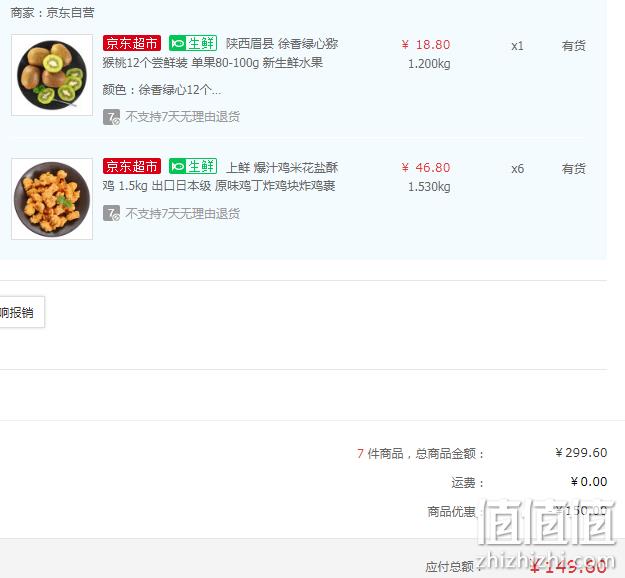Screen dimensions: 625x578
Task: Open the kiwi fruit product thumbnail
Action: coord(52,75)
